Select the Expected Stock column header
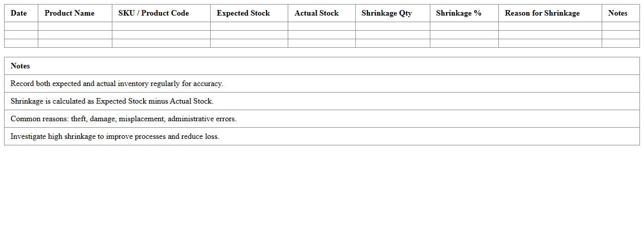Image resolution: width=644 pixels, height=252 pixels. tap(243, 13)
